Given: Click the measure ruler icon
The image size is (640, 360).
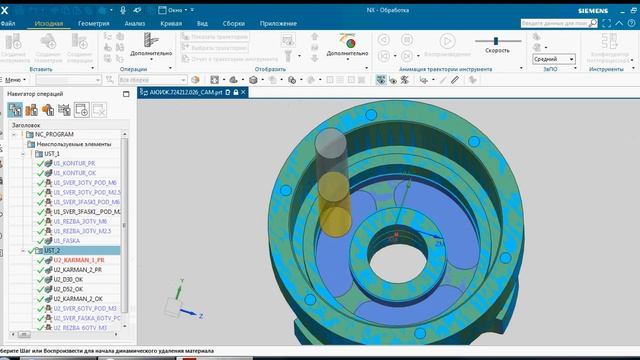Looking at the screenshot, I should coord(455,80).
